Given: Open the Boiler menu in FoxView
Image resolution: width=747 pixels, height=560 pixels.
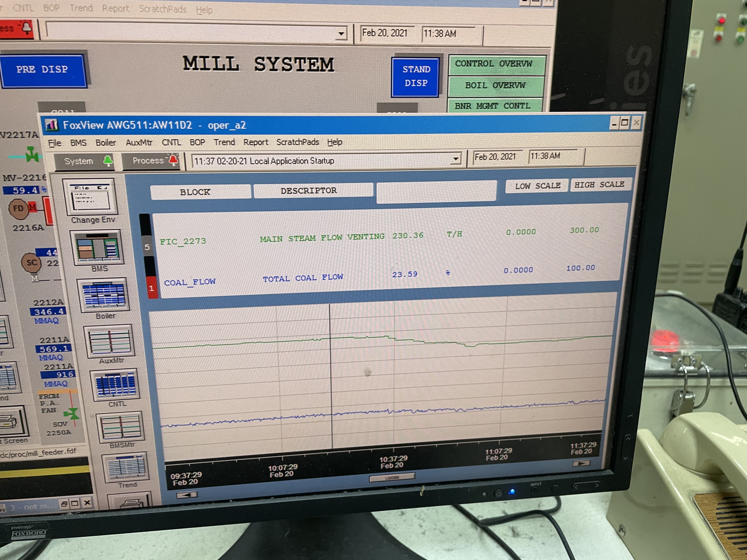Looking at the screenshot, I should click(105, 143).
